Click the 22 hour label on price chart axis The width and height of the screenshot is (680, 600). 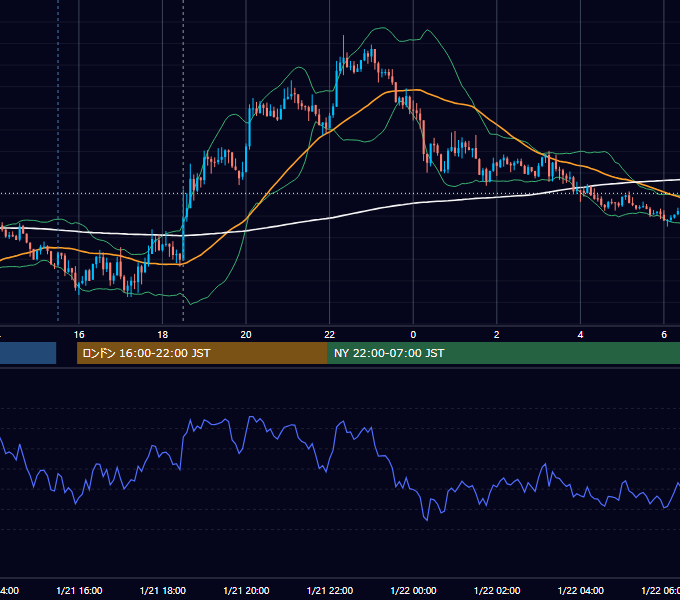[x=330, y=335]
